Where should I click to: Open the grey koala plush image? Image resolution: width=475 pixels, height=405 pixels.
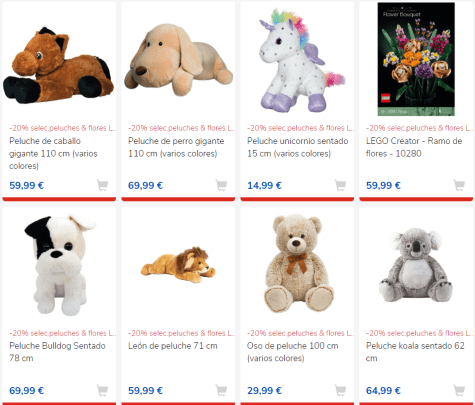(416, 265)
